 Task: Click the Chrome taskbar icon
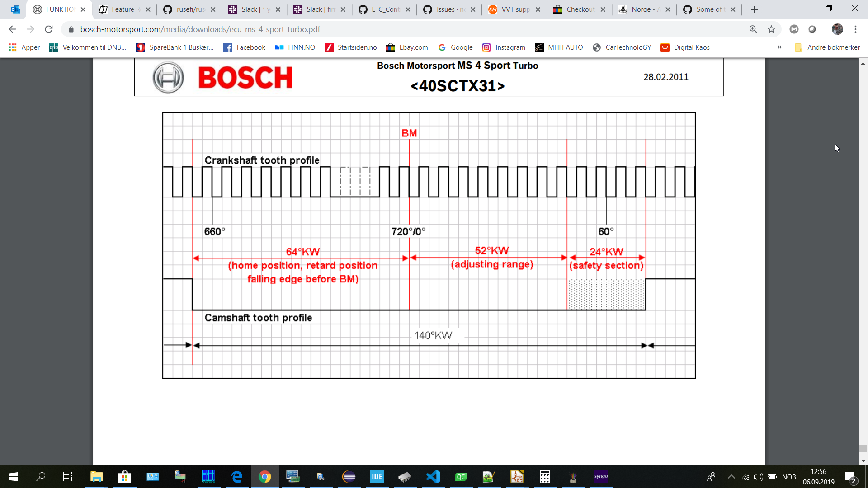point(264,477)
